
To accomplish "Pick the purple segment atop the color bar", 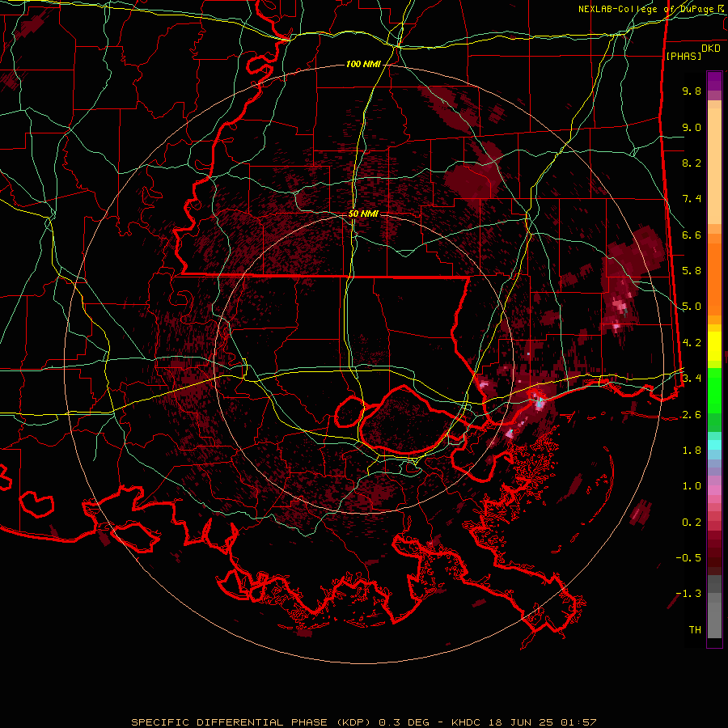I will (x=714, y=82).
